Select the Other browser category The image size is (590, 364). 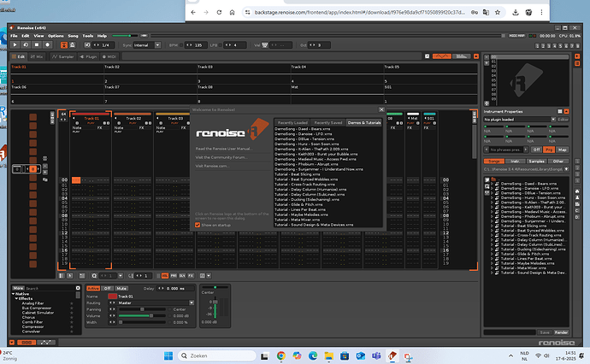(x=558, y=161)
